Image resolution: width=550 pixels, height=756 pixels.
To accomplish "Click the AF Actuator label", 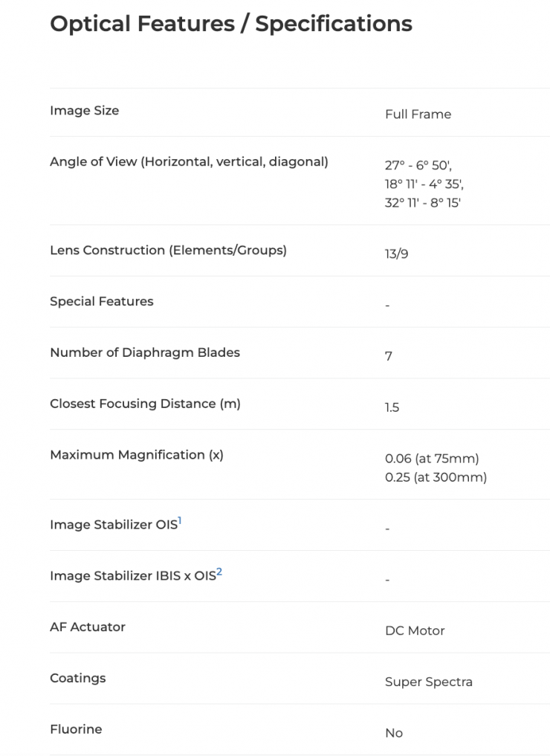I will pos(88,627).
